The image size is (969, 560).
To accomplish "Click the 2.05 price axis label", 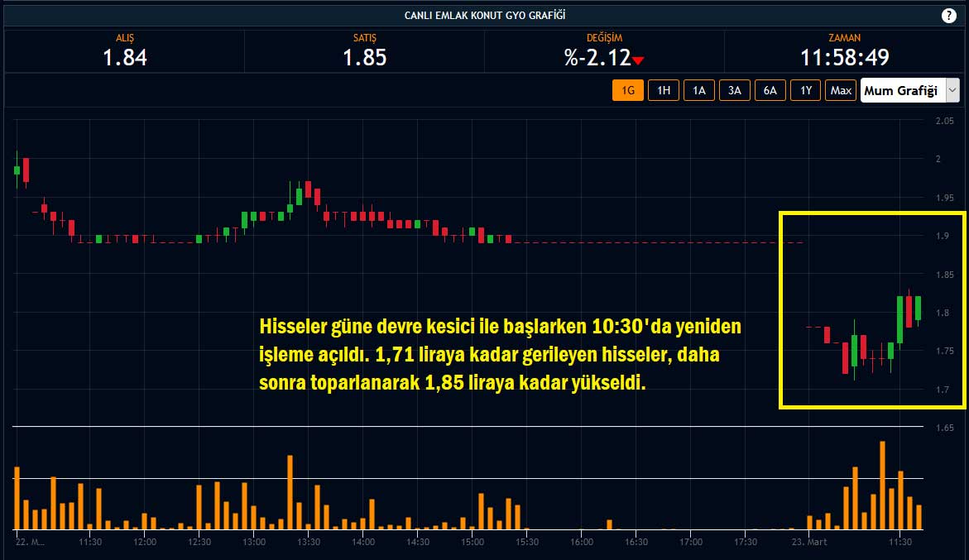I will click(x=944, y=121).
